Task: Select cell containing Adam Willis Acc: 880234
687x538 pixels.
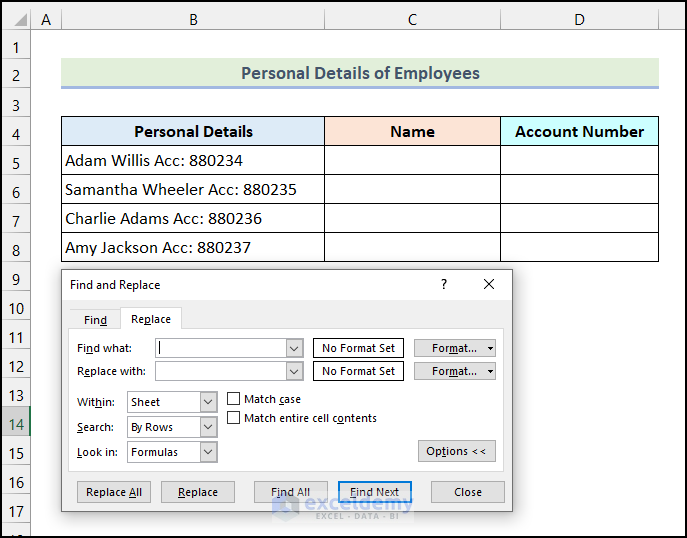Action: (193, 160)
